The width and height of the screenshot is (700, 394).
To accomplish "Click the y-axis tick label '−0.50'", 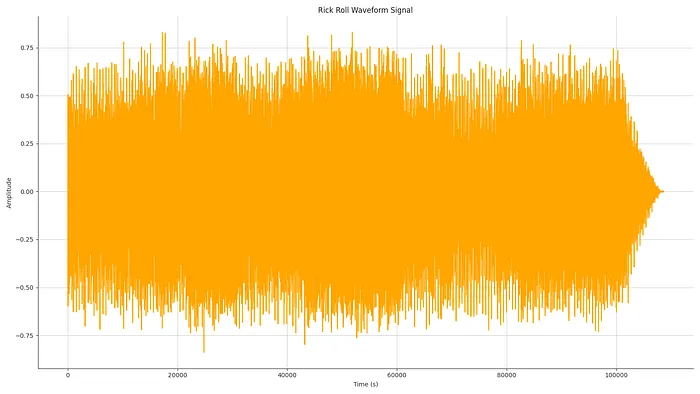I will point(25,288).
